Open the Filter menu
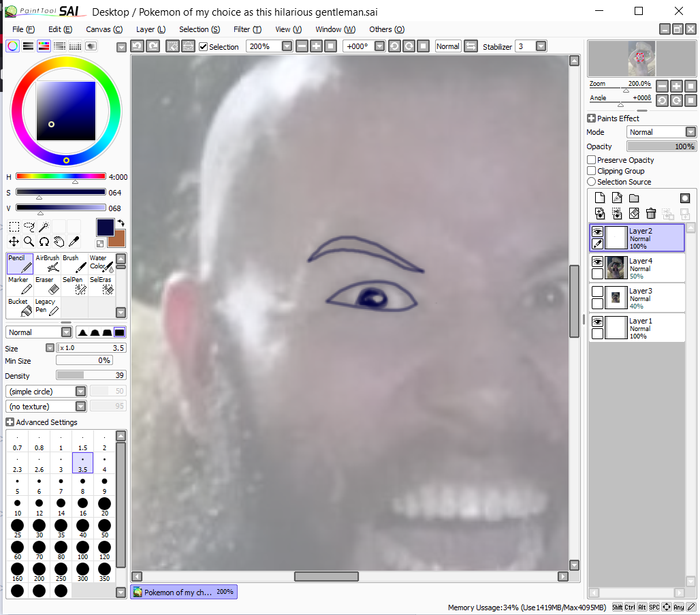The image size is (700, 615). point(247,29)
